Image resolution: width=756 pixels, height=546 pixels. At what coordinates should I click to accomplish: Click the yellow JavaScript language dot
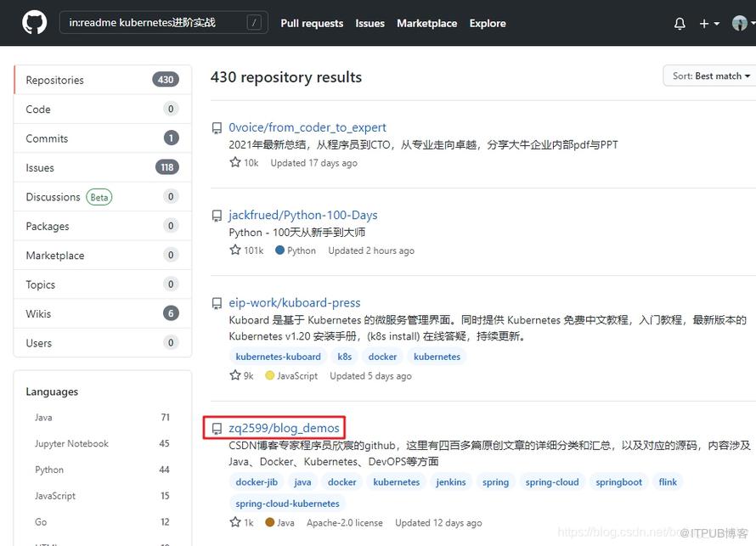click(269, 375)
